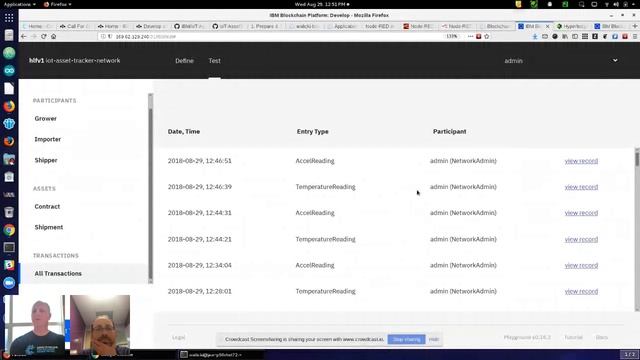
Task: Open the Define tab in Playground
Action: (184, 60)
